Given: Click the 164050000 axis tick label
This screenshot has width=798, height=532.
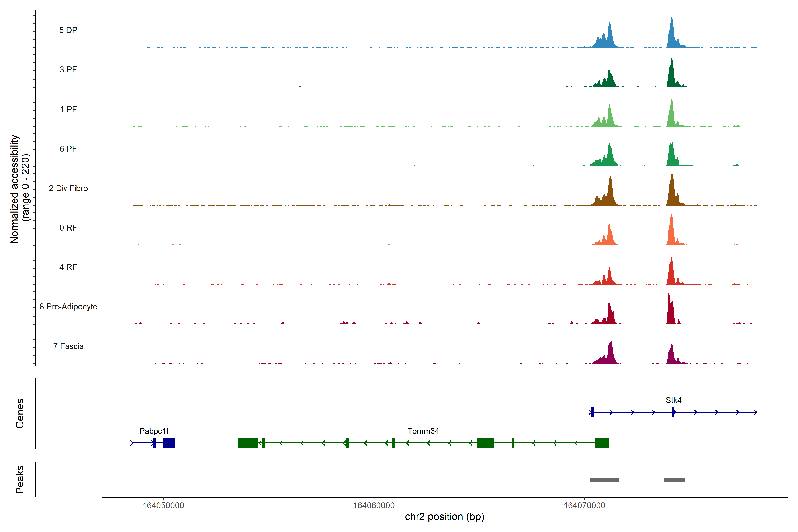Looking at the screenshot, I should 163,505.
